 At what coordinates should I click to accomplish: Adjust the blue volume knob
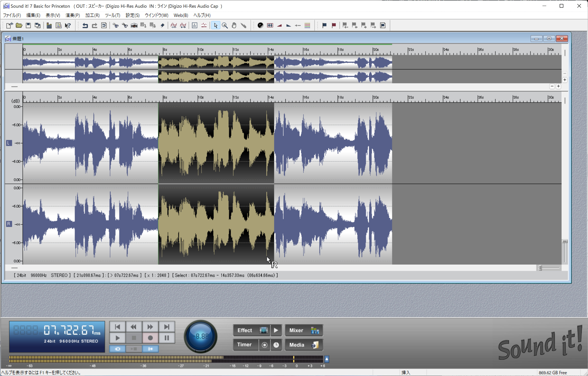[201, 336]
